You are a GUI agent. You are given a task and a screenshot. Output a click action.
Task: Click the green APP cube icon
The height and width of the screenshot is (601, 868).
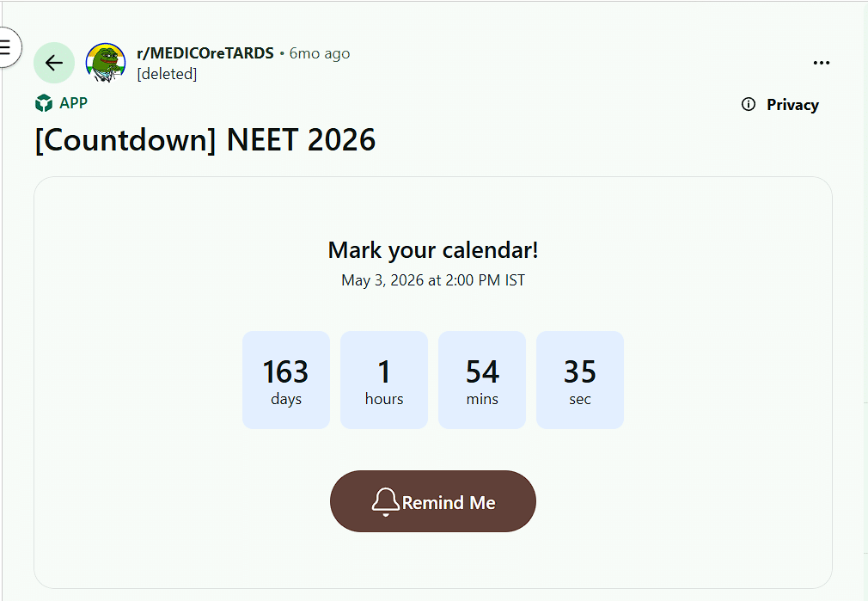(x=43, y=102)
